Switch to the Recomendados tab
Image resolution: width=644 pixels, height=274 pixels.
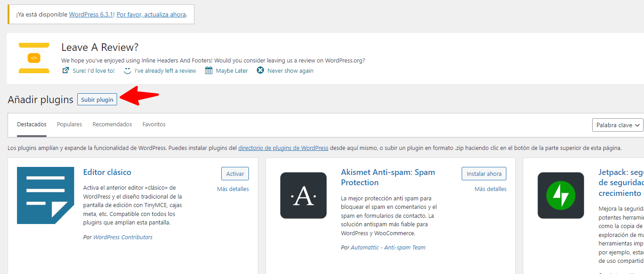click(x=112, y=125)
